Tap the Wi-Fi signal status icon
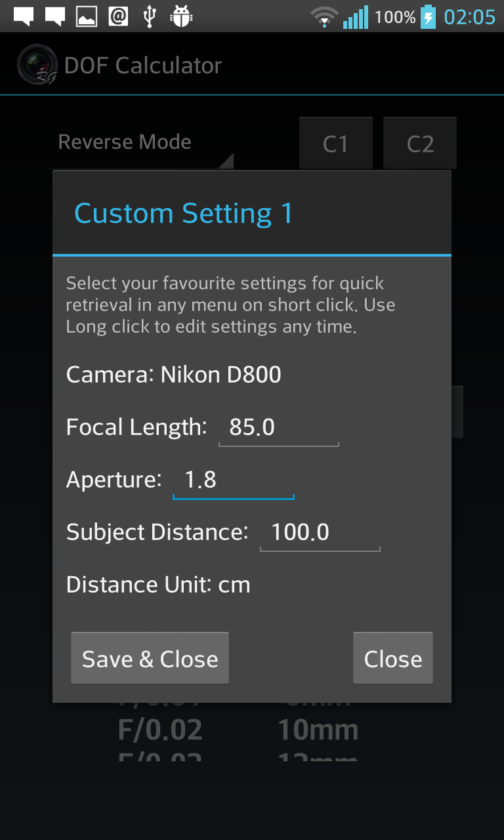This screenshot has width=504, height=840. pyautogui.click(x=324, y=16)
